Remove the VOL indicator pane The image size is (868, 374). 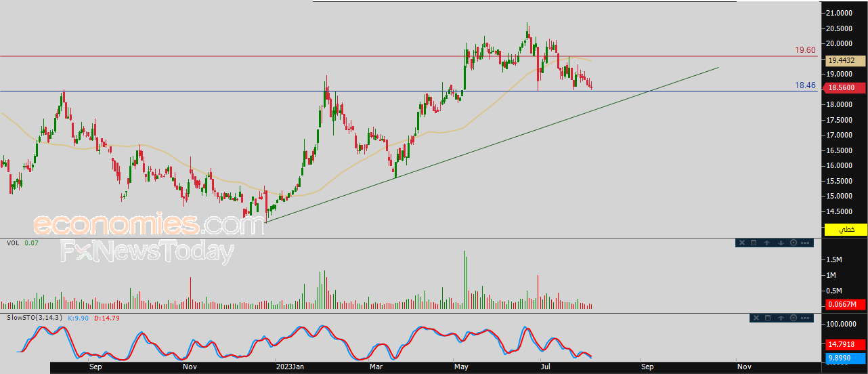(x=742, y=243)
